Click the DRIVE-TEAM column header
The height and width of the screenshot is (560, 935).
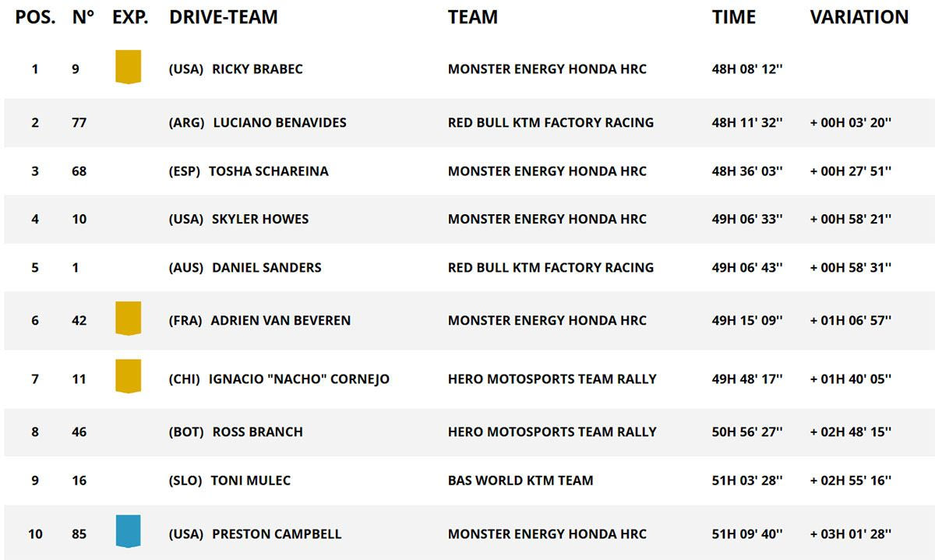224,17
